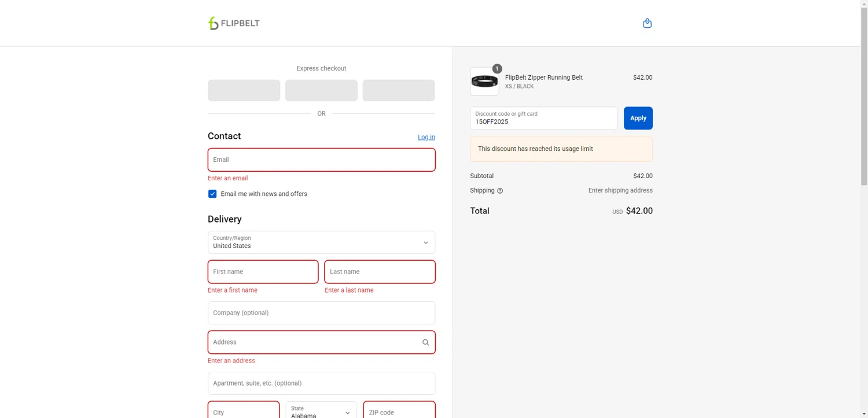
Task: Click the Company (optional) field
Action: [x=321, y=313]
